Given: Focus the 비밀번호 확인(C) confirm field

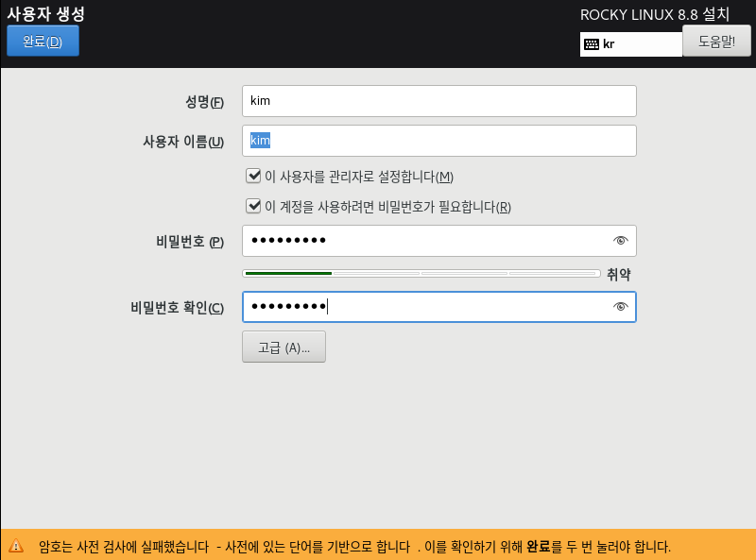Looking at the screenshot, I should tap(439, 307).
